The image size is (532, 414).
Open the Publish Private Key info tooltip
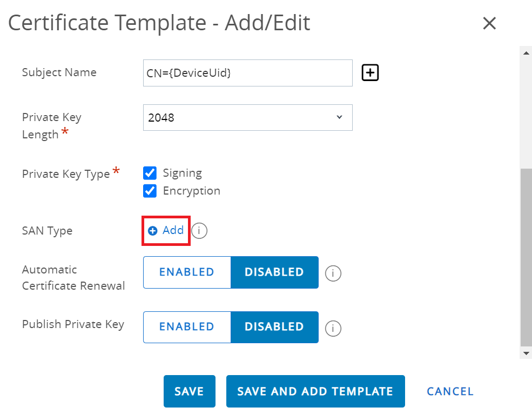(333, 328)
